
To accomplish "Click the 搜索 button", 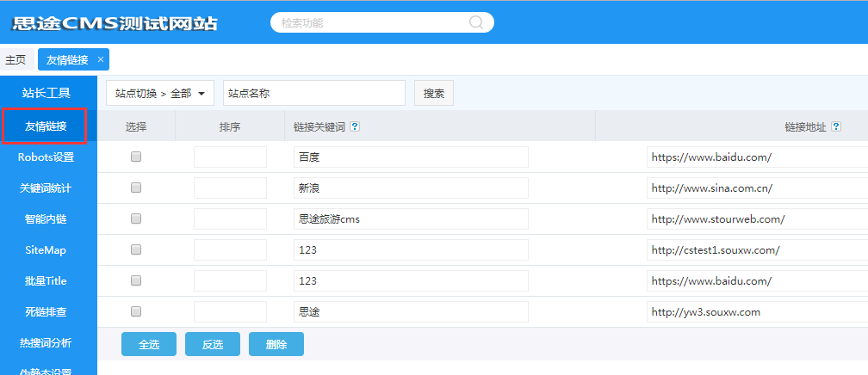I will click(x=434, y=93).
